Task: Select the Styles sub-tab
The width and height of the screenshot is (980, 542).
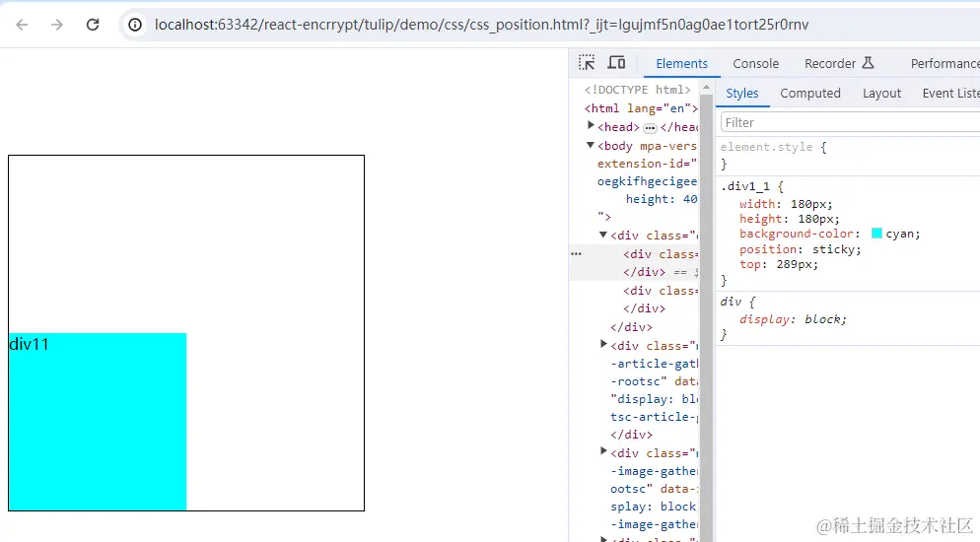Action: (741, 93)
